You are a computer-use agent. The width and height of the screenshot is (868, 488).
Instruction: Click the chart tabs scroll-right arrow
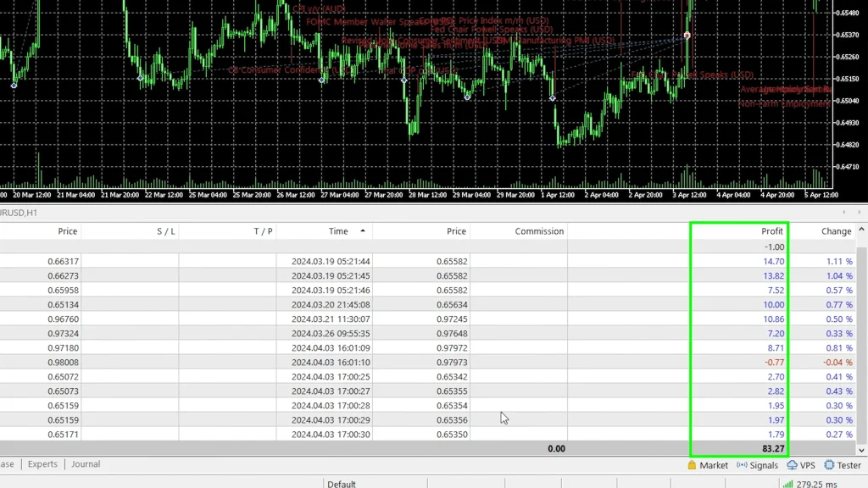(859, 212)
